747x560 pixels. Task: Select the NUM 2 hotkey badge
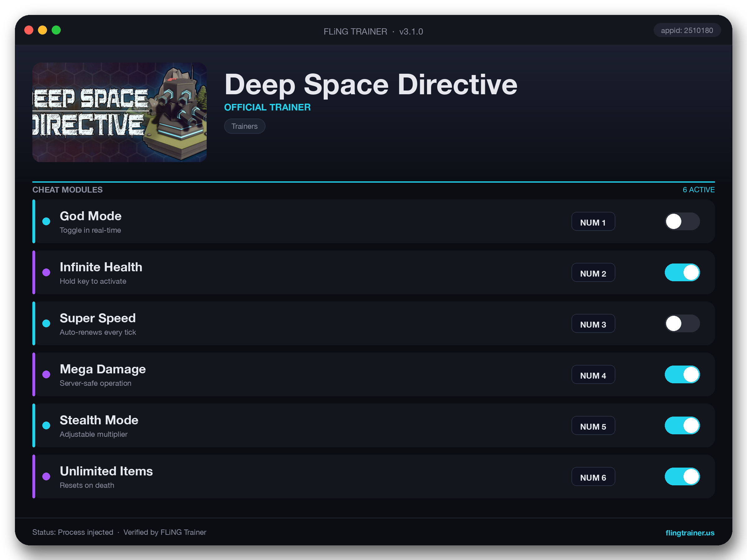coord(593,273)
